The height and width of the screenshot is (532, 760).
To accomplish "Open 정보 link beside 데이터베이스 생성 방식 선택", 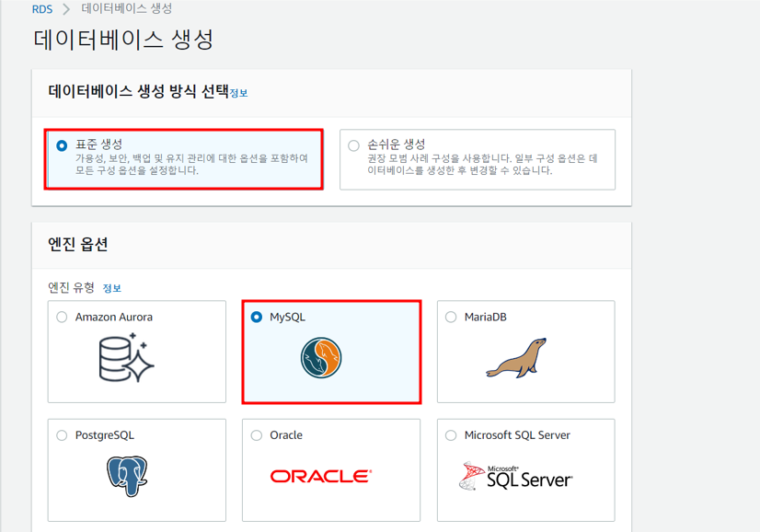I will (238, 93).
